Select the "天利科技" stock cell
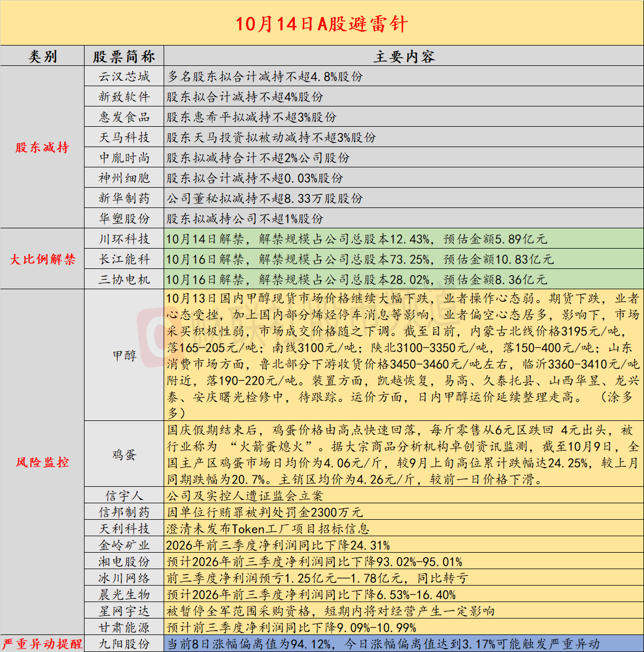Screen dimensions: 644x652 click(x=124, y=529)
